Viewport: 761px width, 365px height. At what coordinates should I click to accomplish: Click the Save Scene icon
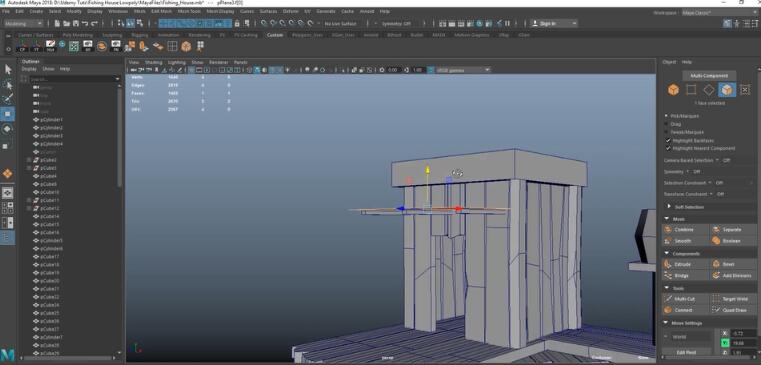pyautogui.click(x=76, y=23)
